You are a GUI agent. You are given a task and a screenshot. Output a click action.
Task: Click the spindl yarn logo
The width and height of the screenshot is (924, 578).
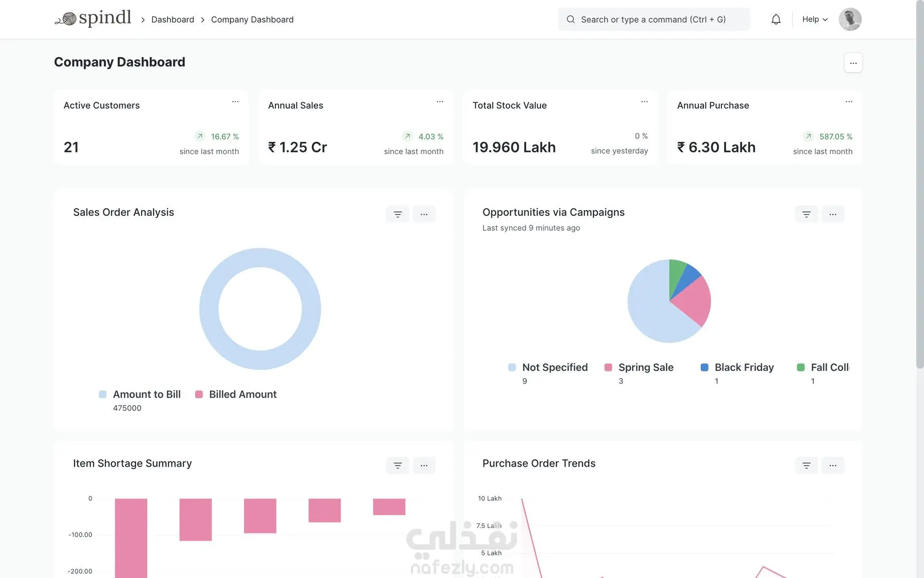pyautogui.click(x=93, y=19)
